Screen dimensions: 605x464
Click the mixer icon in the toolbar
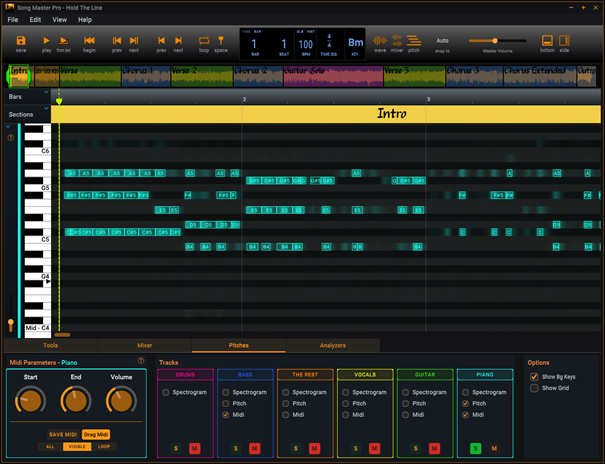[397, 41]
